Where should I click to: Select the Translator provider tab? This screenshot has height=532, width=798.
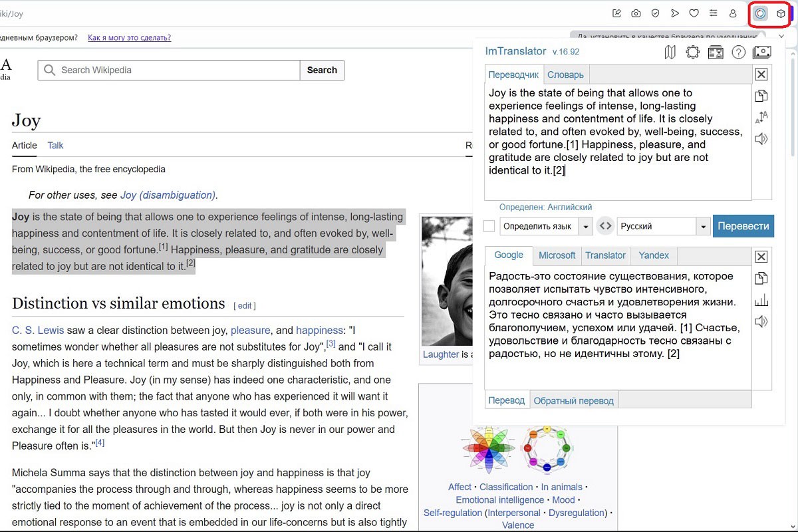click(x=605, y=255)
